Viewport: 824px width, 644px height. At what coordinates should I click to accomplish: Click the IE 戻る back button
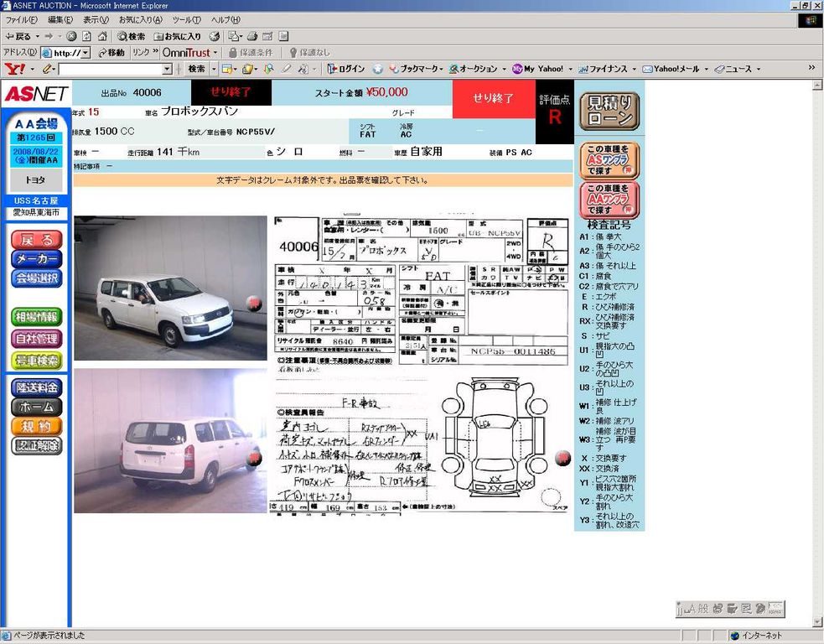[18, 36]
